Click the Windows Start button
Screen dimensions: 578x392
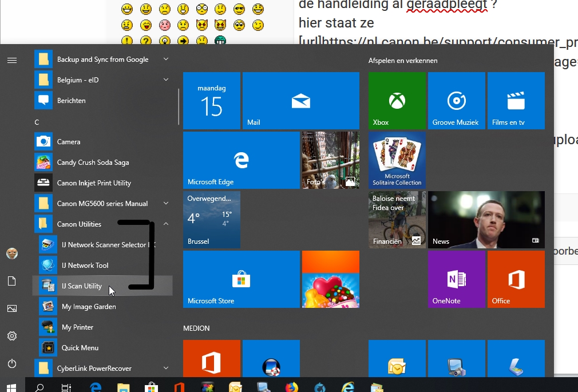tap(11, 387)
